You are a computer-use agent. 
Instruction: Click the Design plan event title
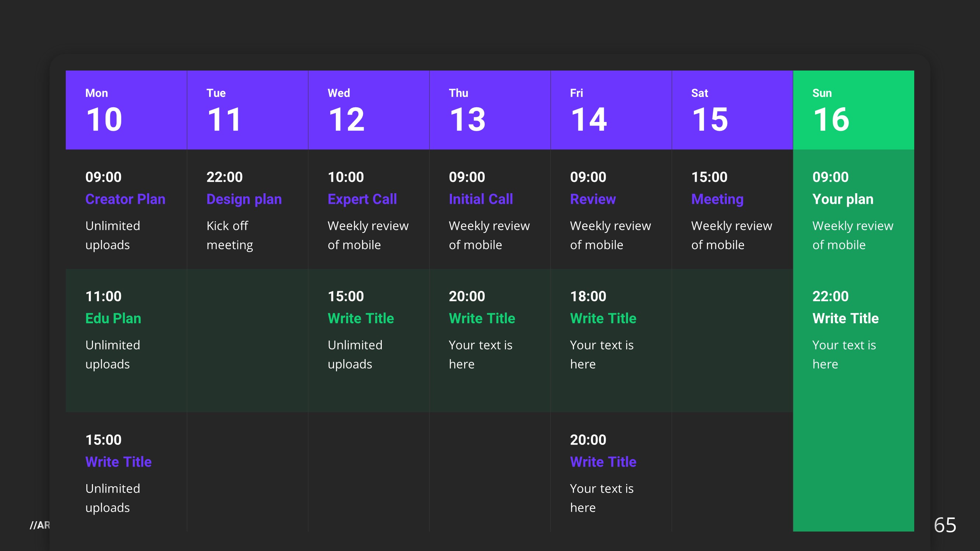[244, 199]
